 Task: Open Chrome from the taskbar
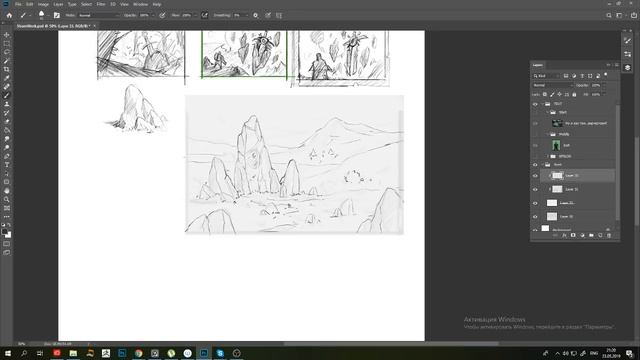pos(138,353)
